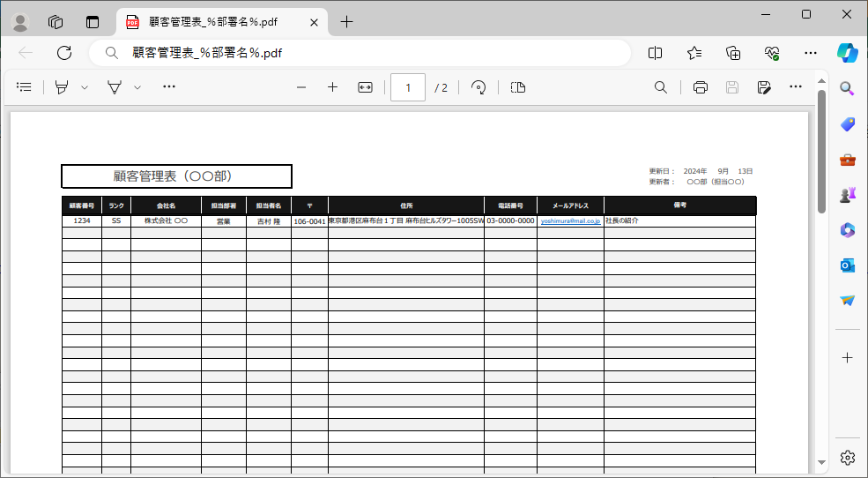Open the PDF toolbar more options menu
The height and width of the screenshot is (478, 868).
pos(796,87)
